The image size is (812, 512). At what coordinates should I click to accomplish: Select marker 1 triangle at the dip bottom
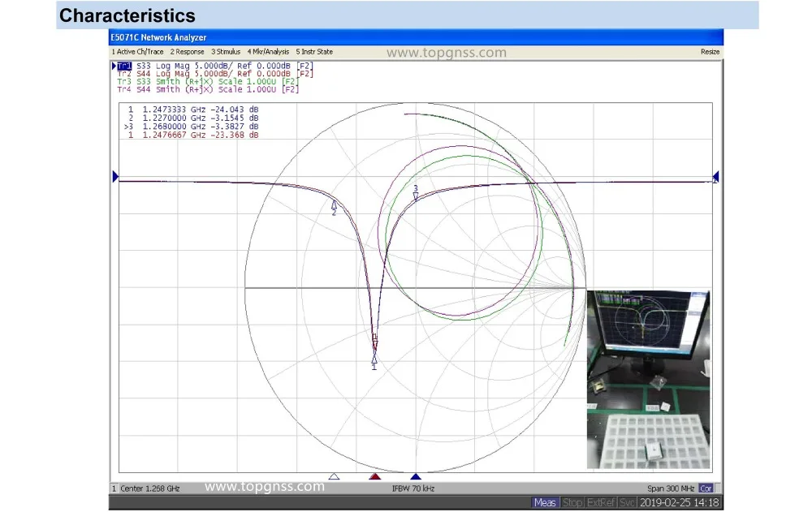(374, 359)
